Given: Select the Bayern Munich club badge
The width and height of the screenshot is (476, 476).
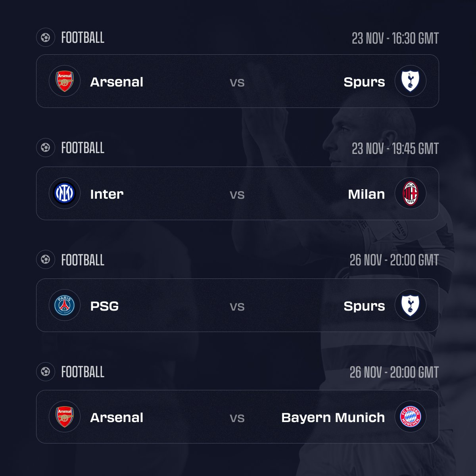Looking at the screenshot, I should (411, 416).
